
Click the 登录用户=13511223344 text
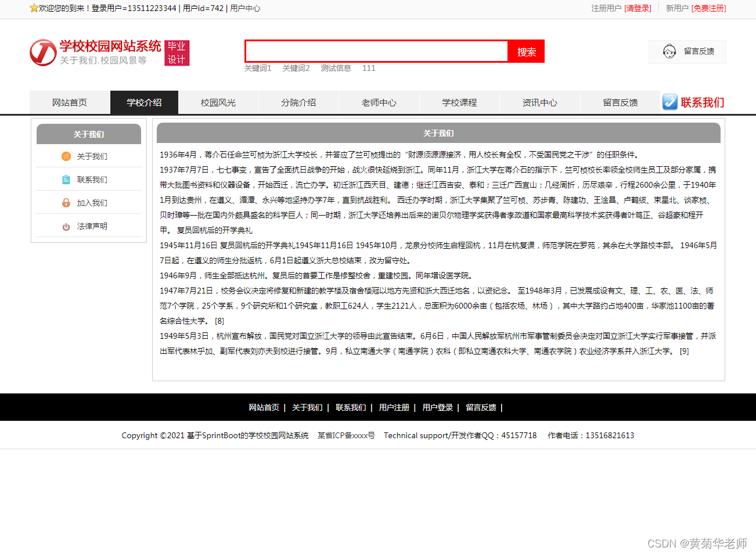point(134,8)
